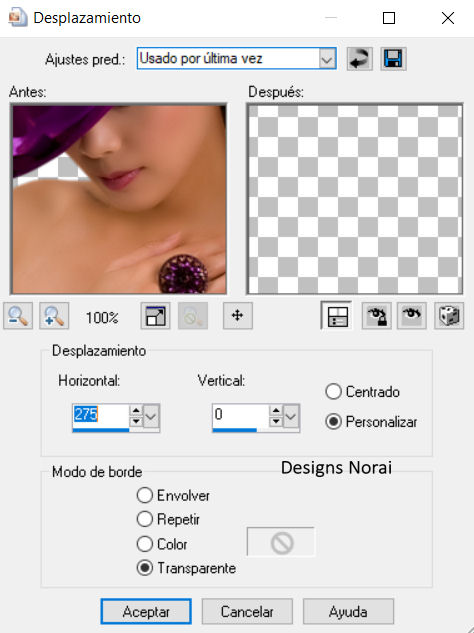
Task: Toggle the show/hide previews icon
Action: [x=336, y=316]
